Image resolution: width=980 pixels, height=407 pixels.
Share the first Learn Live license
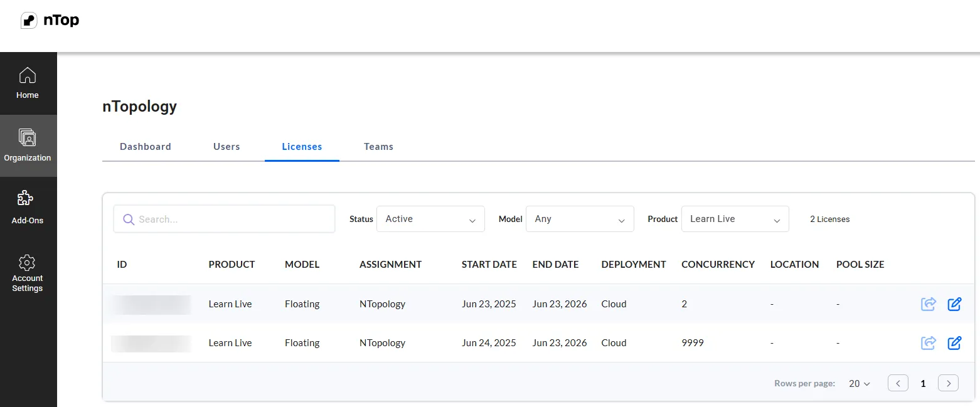[929, 304]
